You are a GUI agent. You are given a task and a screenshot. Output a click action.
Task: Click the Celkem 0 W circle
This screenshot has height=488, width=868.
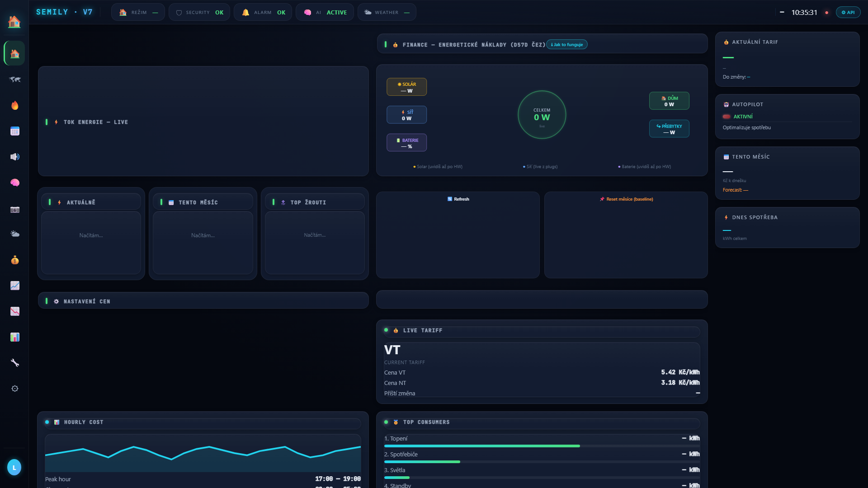[542, 115]
